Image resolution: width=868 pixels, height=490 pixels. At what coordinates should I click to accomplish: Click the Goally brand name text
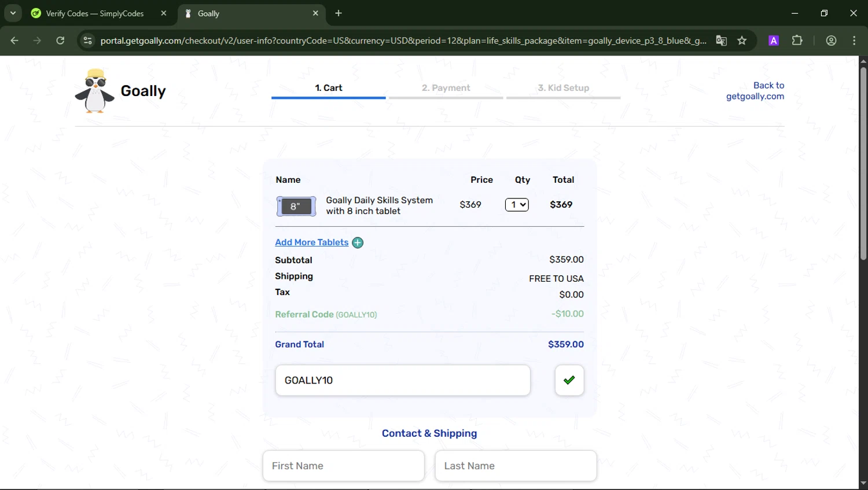click(x=143, y=91)
